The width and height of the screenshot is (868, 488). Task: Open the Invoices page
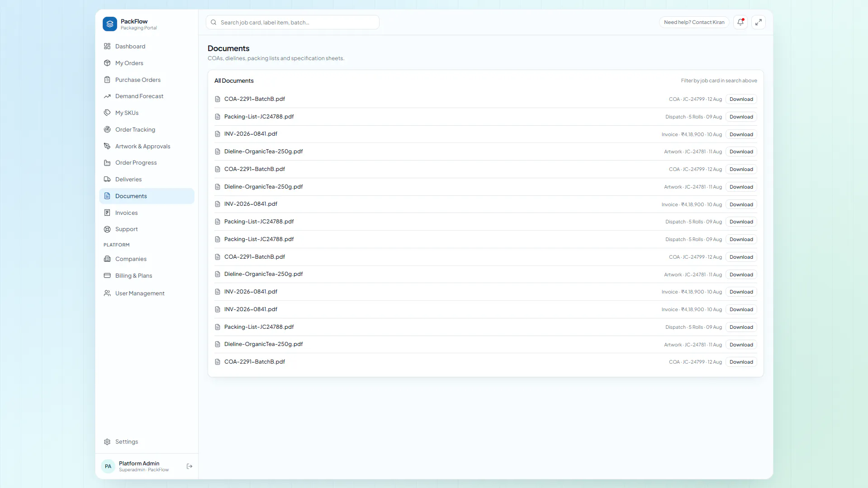coord(147,213)
